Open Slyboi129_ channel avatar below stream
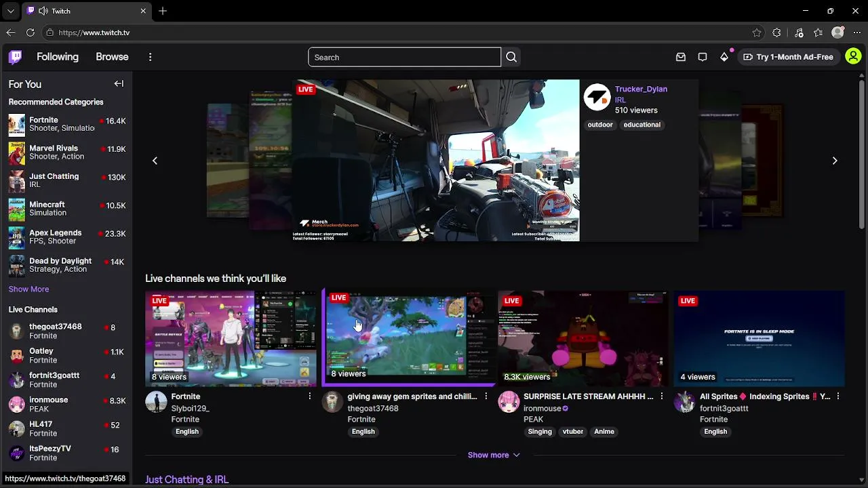The height and width of the screenshot is (488, 868). click(156, 402)
